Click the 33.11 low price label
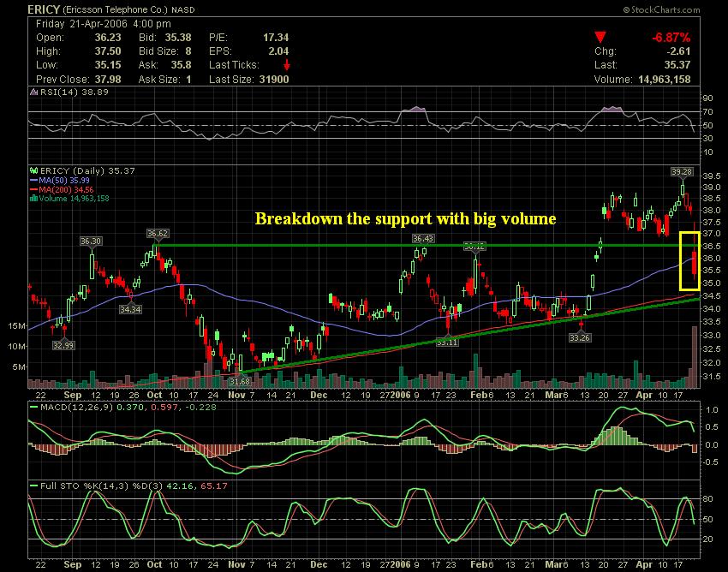The height and width of the screenshot is (572, 728). coord(448,343)
